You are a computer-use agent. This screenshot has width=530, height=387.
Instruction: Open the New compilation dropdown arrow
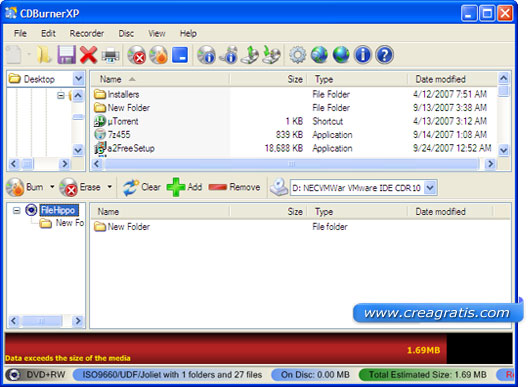point(29,54)
